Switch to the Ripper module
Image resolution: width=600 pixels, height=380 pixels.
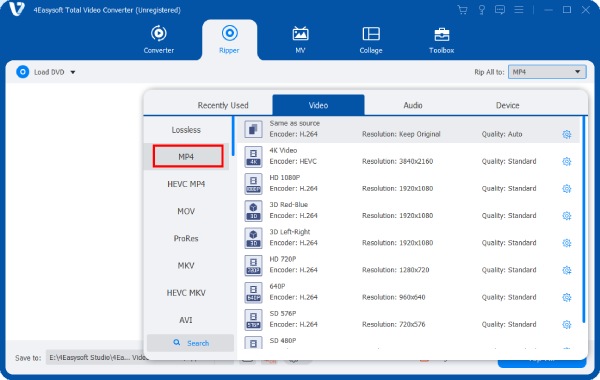[x=229, y=39]
